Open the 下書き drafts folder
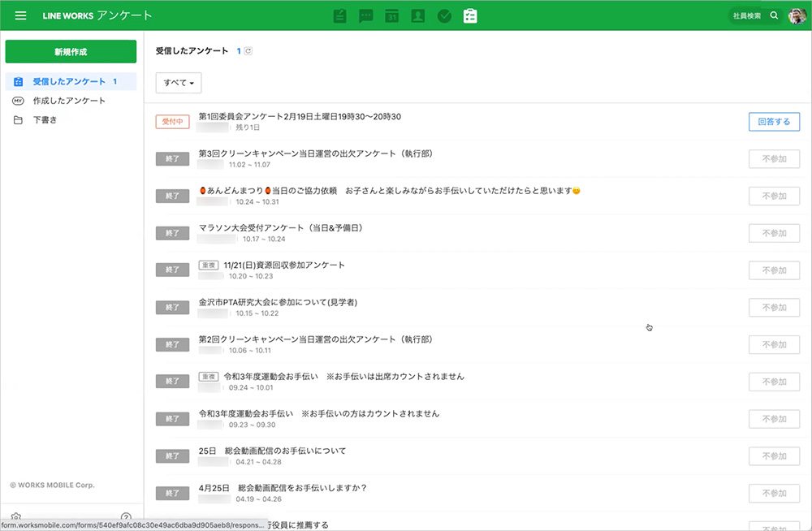 [45, 120]
